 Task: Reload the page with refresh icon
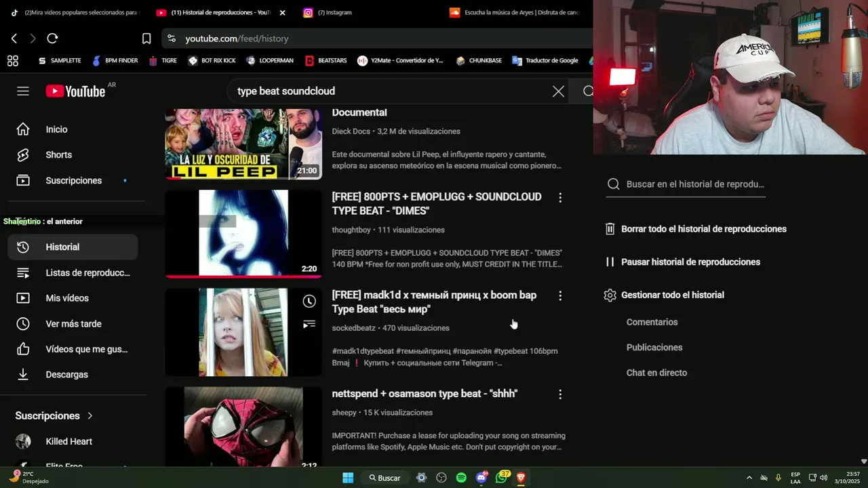(52, 39)
